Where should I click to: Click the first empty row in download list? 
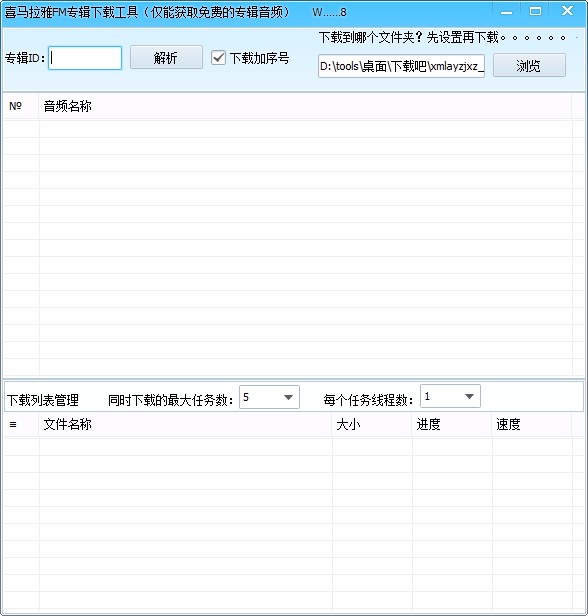pos(288,447)
